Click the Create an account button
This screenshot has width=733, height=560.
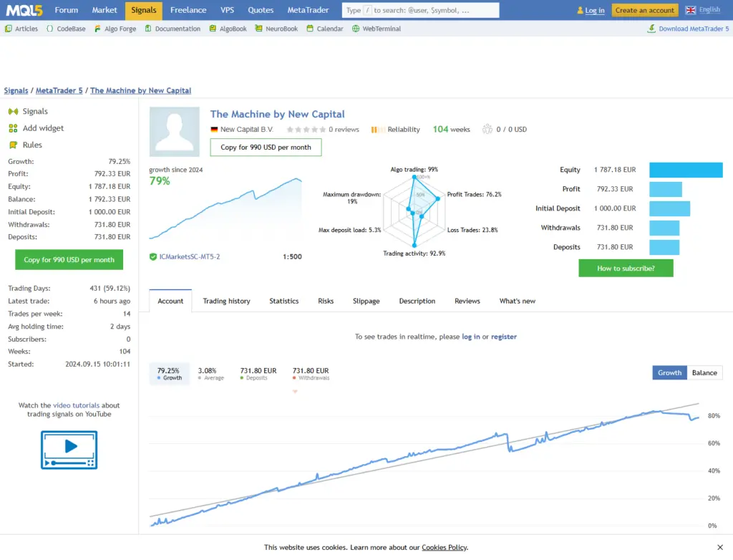tap(645, 10)
